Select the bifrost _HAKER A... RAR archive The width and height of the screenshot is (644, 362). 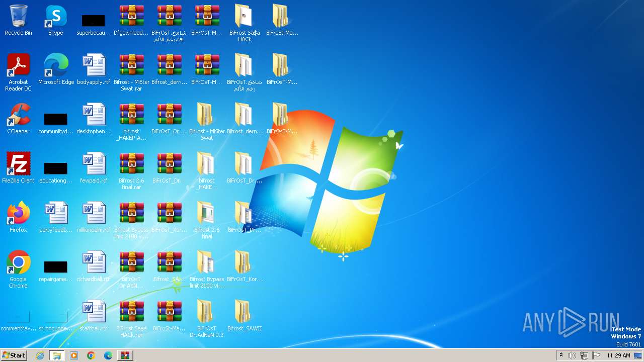point(131,122)
